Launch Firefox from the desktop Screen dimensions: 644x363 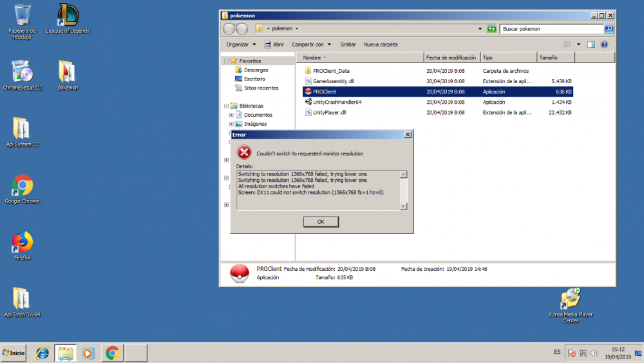pos(22,242)
